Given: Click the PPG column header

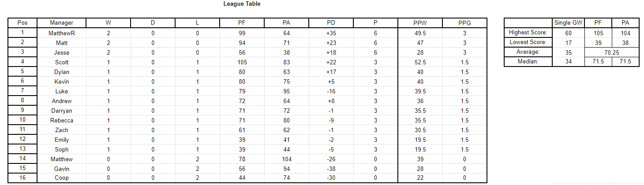Looking at the screenshot, I should pyautogui.click(x=464, y=23).
